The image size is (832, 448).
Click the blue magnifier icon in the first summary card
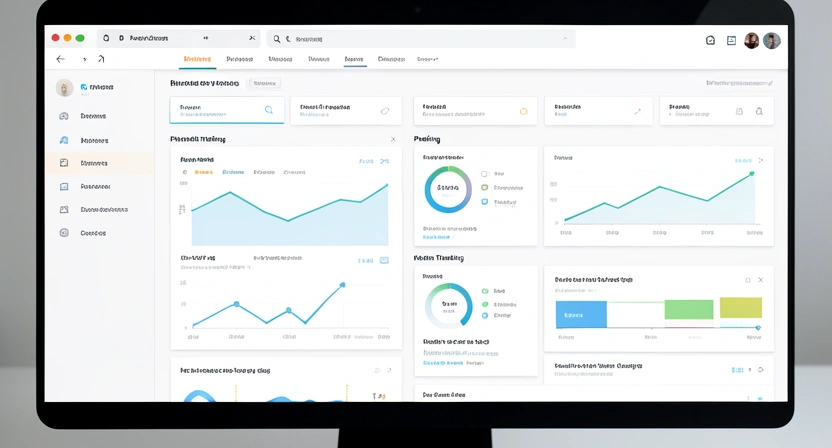click(268, 110)
